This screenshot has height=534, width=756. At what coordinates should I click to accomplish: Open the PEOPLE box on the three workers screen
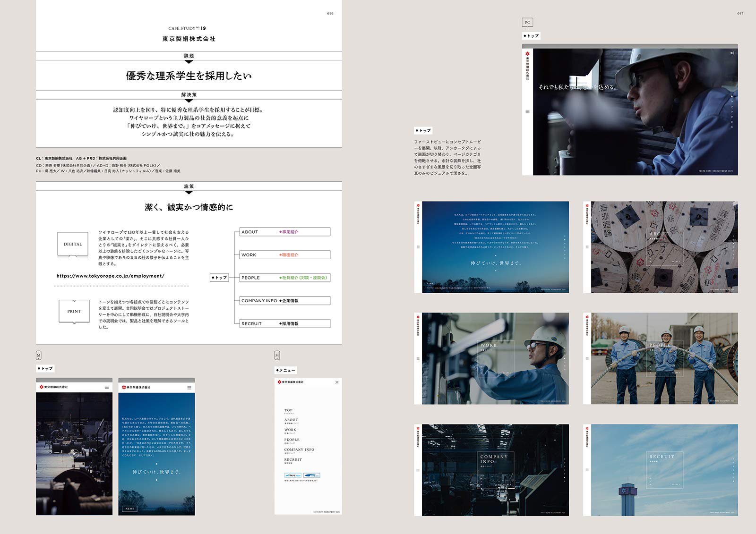point(664,359)
